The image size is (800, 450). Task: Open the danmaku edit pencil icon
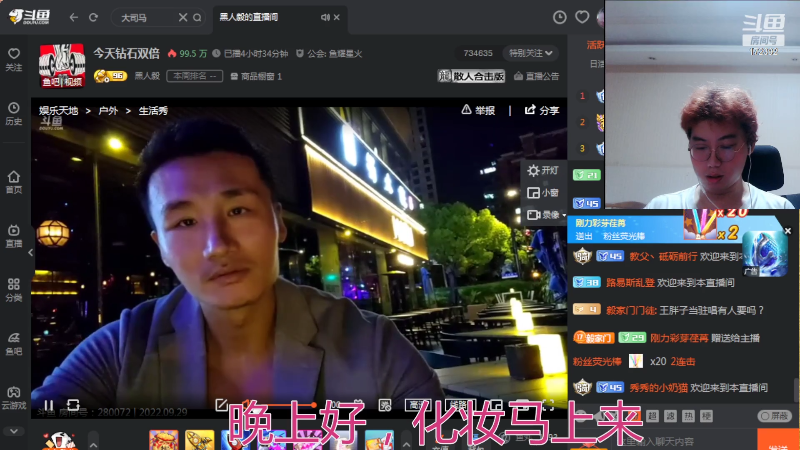(221, 405)
